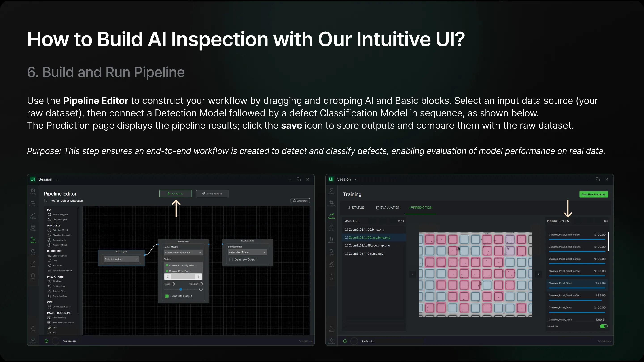Open the Session dropdown in the Training window
Image resolution: width=644 pixels, height=362 pixels.
point(347,179)
